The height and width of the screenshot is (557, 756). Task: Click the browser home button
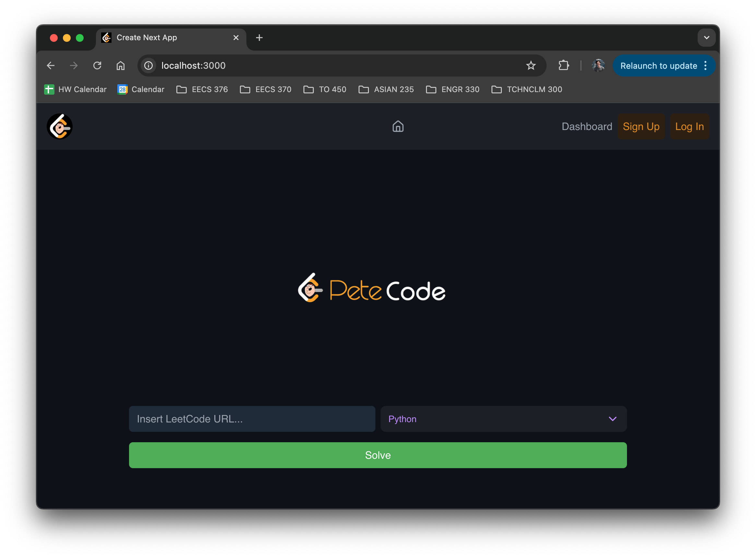pyautogui.click(x=121, y=65)
